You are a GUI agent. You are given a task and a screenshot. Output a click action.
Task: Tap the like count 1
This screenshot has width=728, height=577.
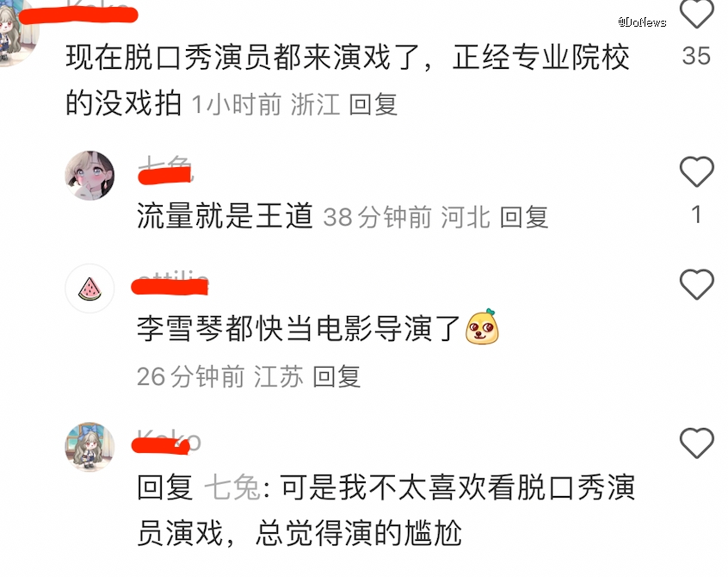[x=696, y=215]
